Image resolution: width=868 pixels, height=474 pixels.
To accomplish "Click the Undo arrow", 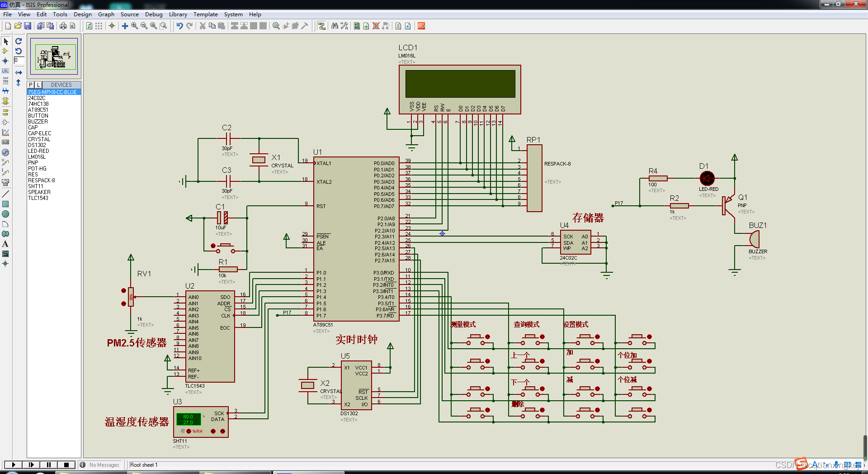I will 179,26.
